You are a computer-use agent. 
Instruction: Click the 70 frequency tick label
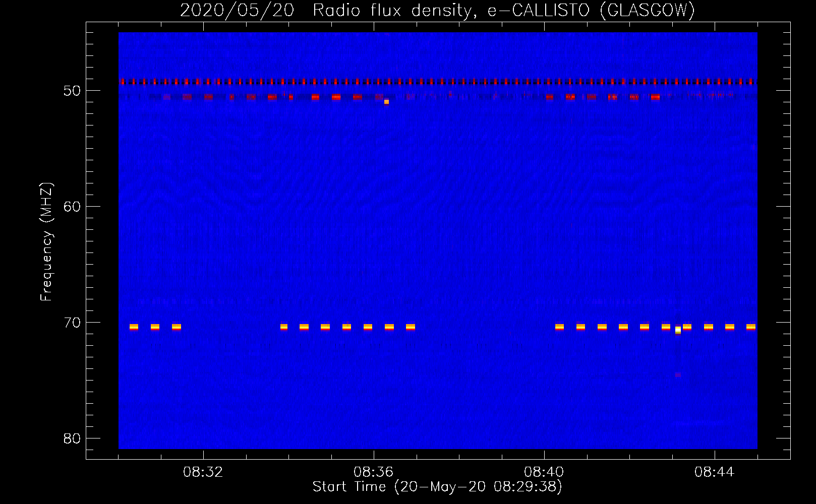[x=72, y=323]
